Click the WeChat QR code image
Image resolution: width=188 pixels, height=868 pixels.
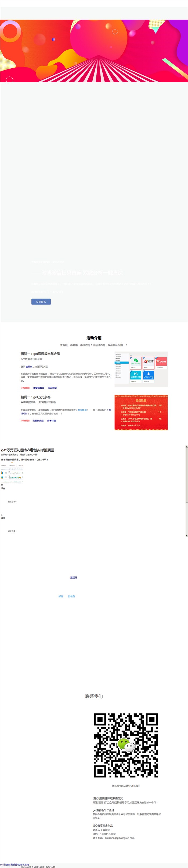(126, 745)
